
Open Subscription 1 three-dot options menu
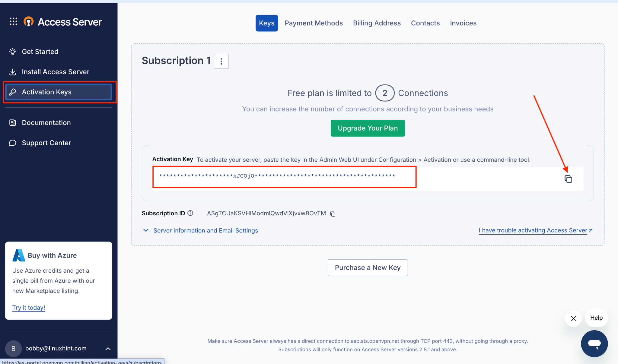click(x=221, y=61)
